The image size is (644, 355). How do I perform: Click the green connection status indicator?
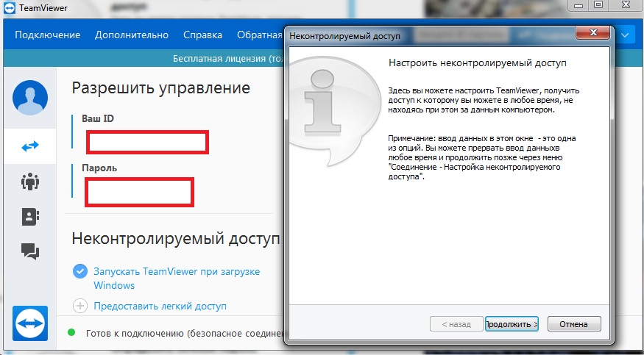[x=71, y=332]
